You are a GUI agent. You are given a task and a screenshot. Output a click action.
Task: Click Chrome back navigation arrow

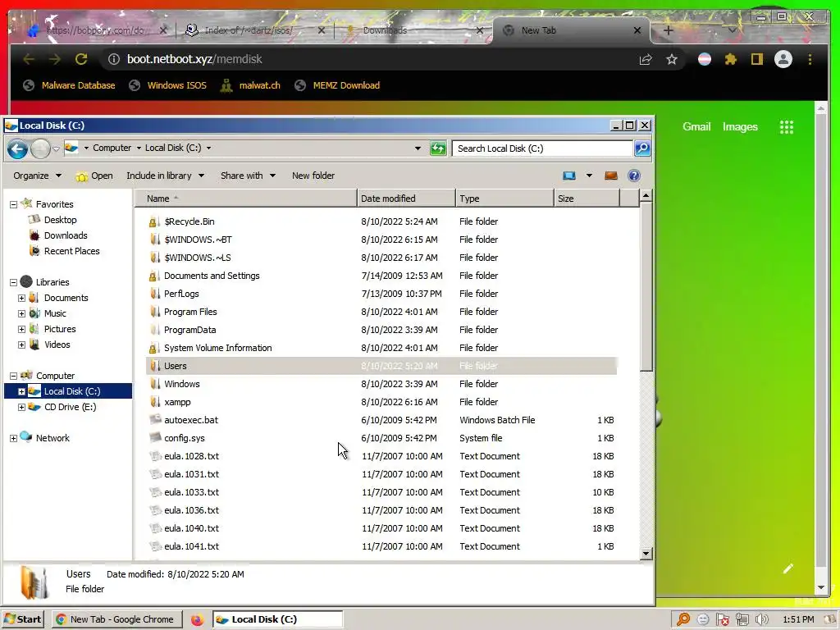29,59
